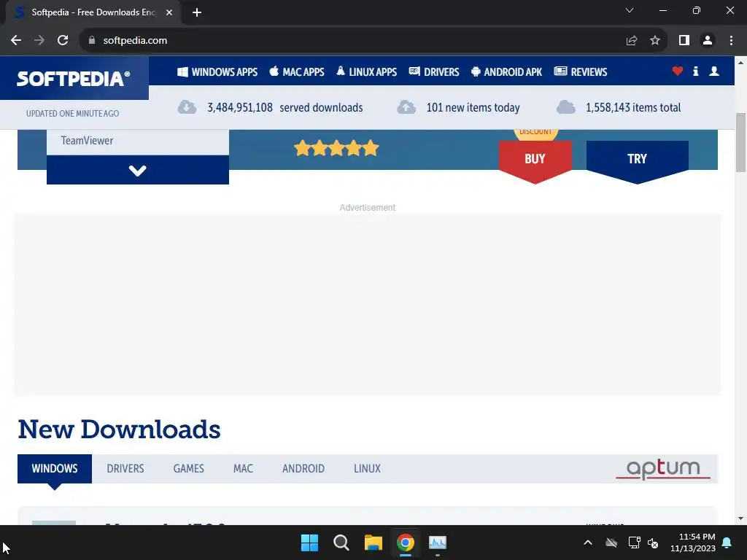The width and height of the screenshot is (747, 560).
Task: Bookmark this tab with star icon
Action: tap(655, 41)
